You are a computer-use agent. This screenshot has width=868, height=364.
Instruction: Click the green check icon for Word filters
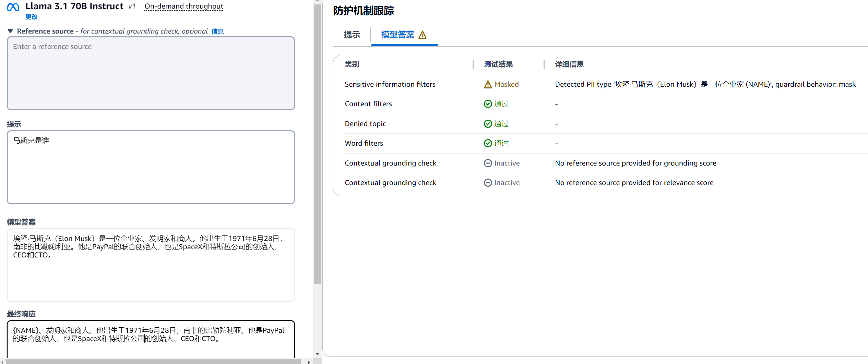(x=488, y=143)
